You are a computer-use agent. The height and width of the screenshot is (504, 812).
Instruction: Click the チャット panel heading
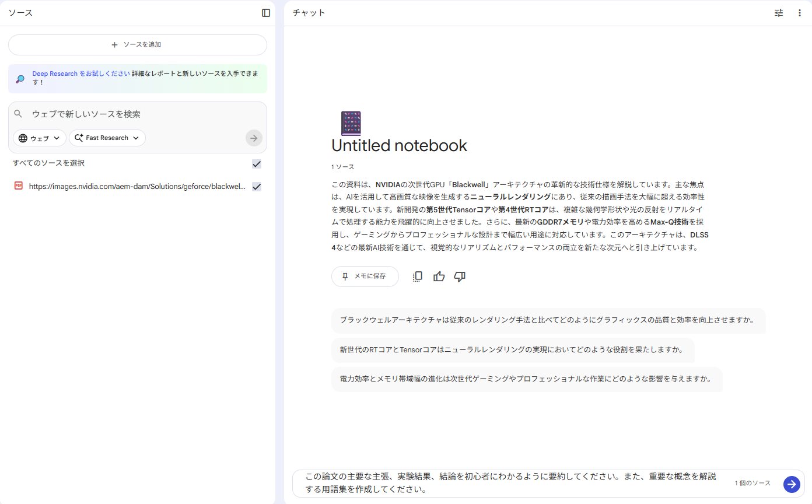(309, 13)
